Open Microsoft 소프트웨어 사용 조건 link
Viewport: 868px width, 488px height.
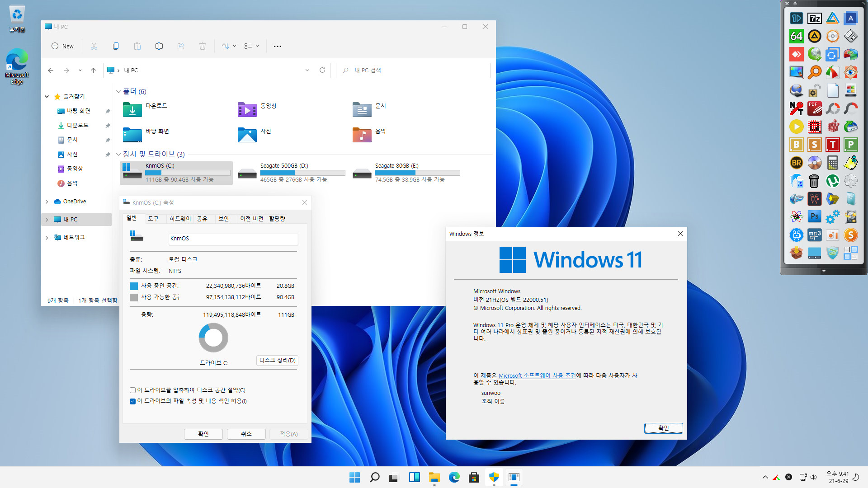click(x=537, y=375)
